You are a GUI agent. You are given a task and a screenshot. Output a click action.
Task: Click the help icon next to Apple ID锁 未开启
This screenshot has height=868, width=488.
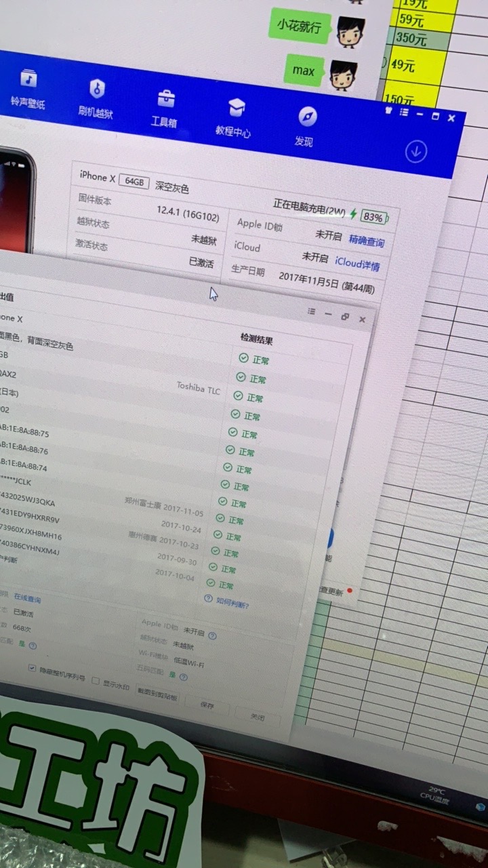[x=212, y=636]
